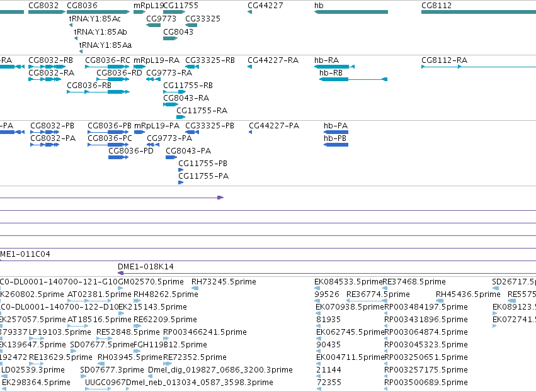This screenshot has width=536, height=392.
Task: Open protein CG8036-PB label
Action: point(110,126)
